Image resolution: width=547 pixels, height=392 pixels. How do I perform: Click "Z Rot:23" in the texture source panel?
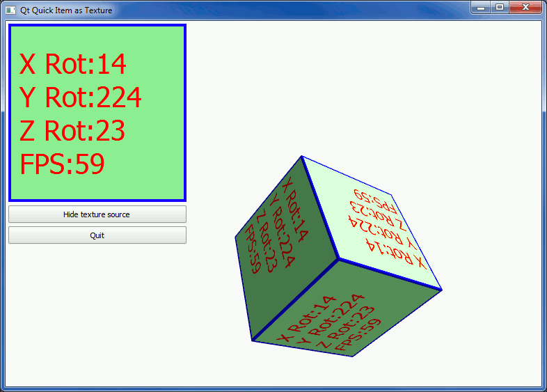pos(72,132)
